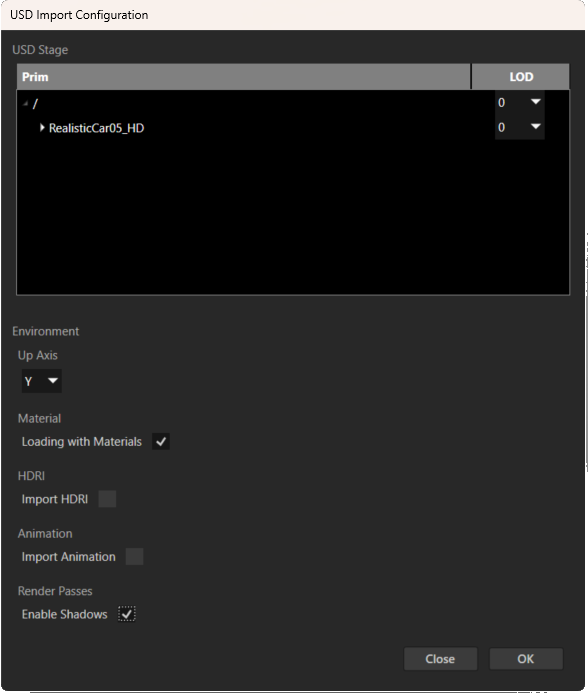This screenshot has height=693, width=588.
Task: Expand the RealisticCar05_HD prim node
Action: pyautogui.click(x=42, y=128)
